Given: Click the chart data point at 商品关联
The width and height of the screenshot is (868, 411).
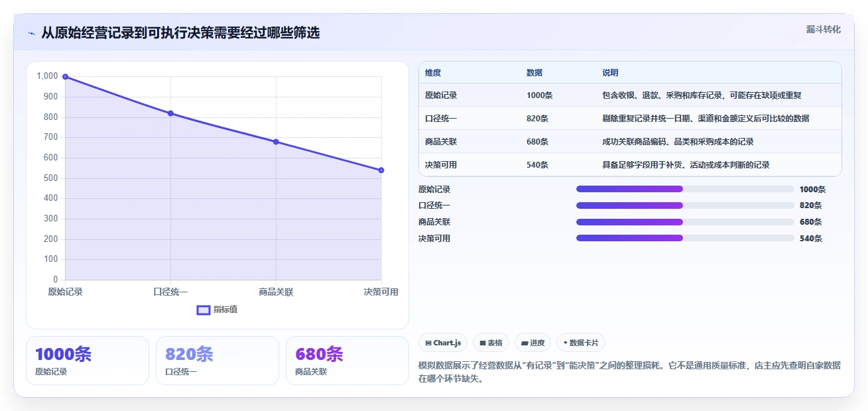Looking at the screenshot, I should click(x=276, y=142).
